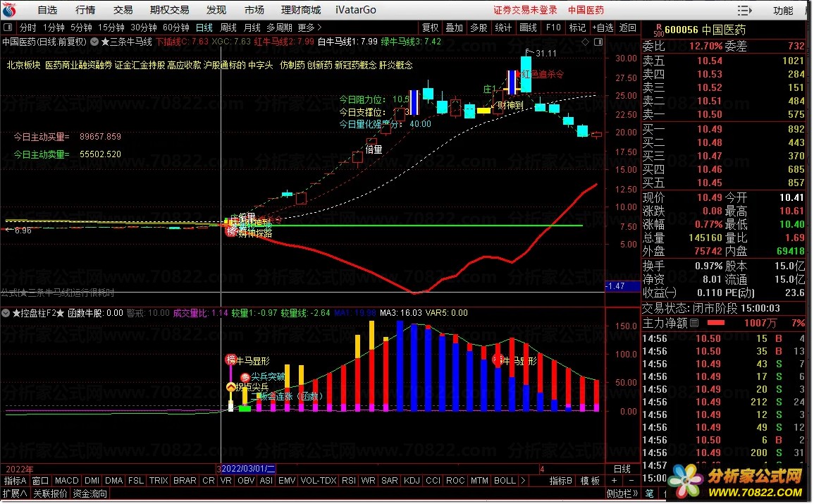The width and height of the screenshot is (814, 504).
Task: Click the 中国医药 link in the top bar
Action: tap(586, 10)
